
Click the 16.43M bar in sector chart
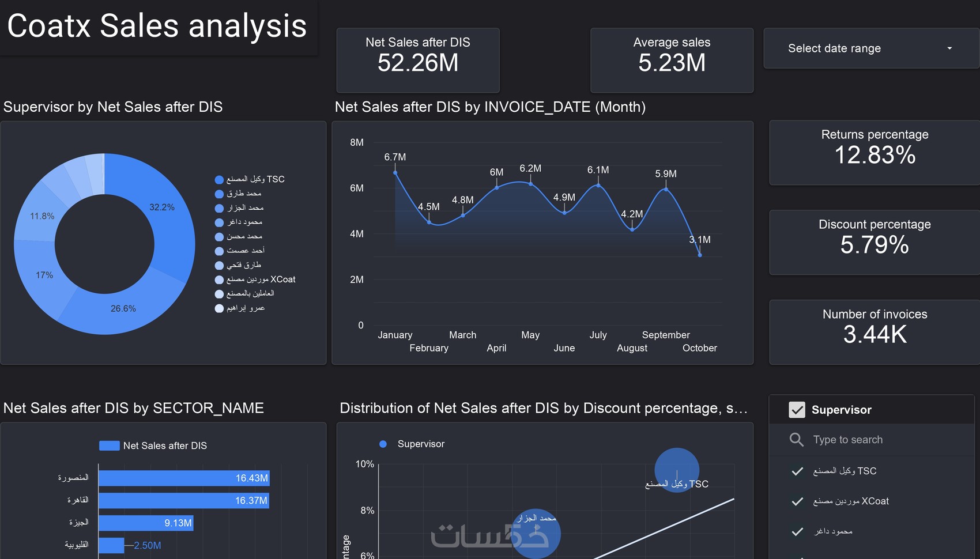pos(184,478)
